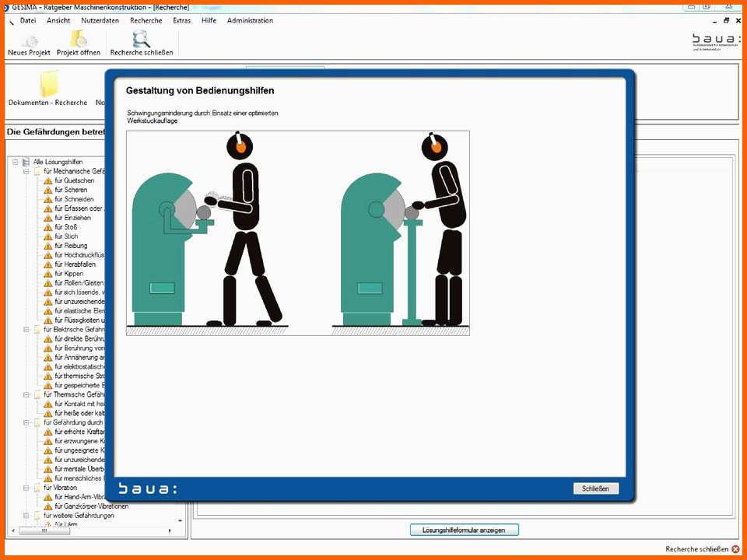Image resolution: width=747 pixels, height=560 pixels.
Task: Select the für Kippen tree item
Action: [x=69, y=274]
